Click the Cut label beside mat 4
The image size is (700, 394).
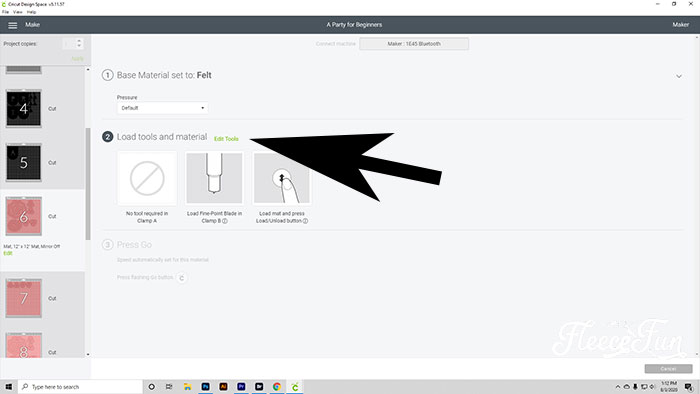pyautogui.click(x=52, y=109)
